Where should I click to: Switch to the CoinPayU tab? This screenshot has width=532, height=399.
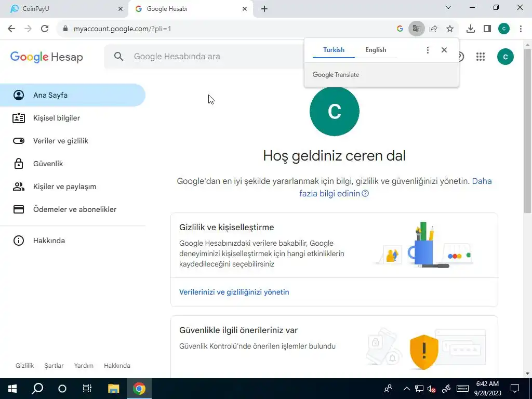(x=63, y=9)
